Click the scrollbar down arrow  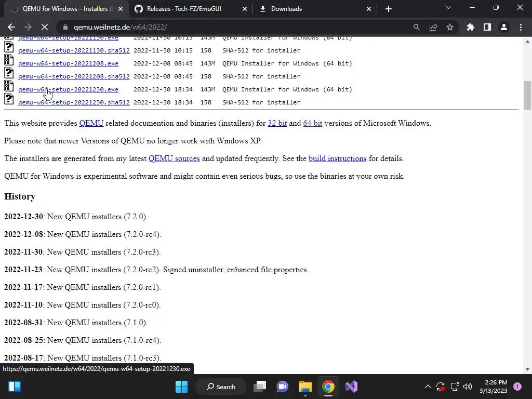[x=527, y=369]
